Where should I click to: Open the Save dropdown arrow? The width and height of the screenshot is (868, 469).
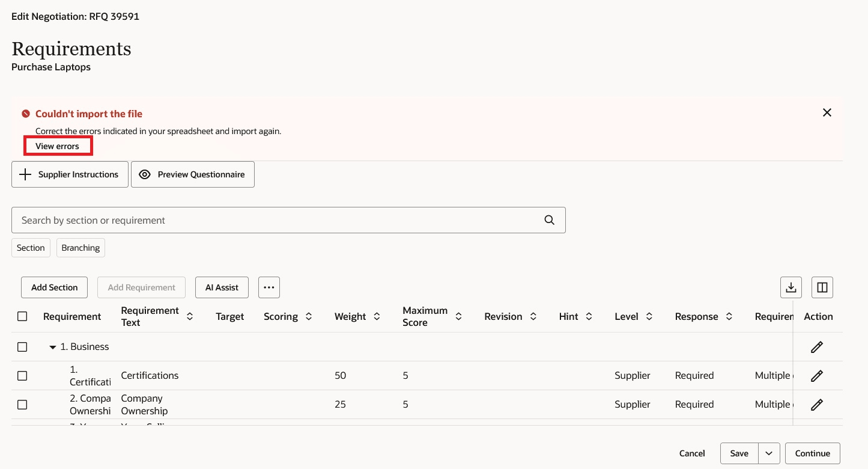(x=769, y=453)
